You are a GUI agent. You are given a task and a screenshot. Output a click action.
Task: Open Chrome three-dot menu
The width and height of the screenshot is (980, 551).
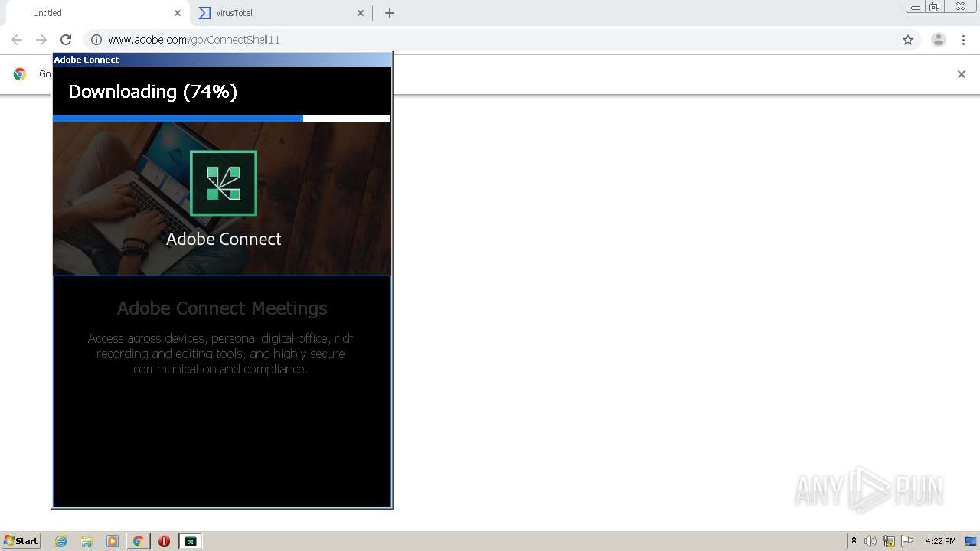(963, 40)
